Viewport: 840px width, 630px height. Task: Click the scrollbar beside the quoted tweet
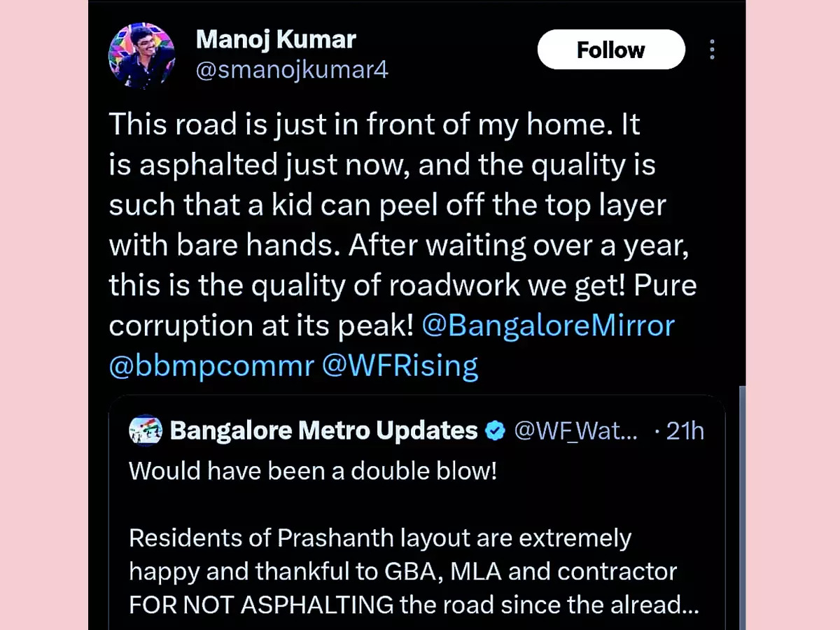(741, 507)
